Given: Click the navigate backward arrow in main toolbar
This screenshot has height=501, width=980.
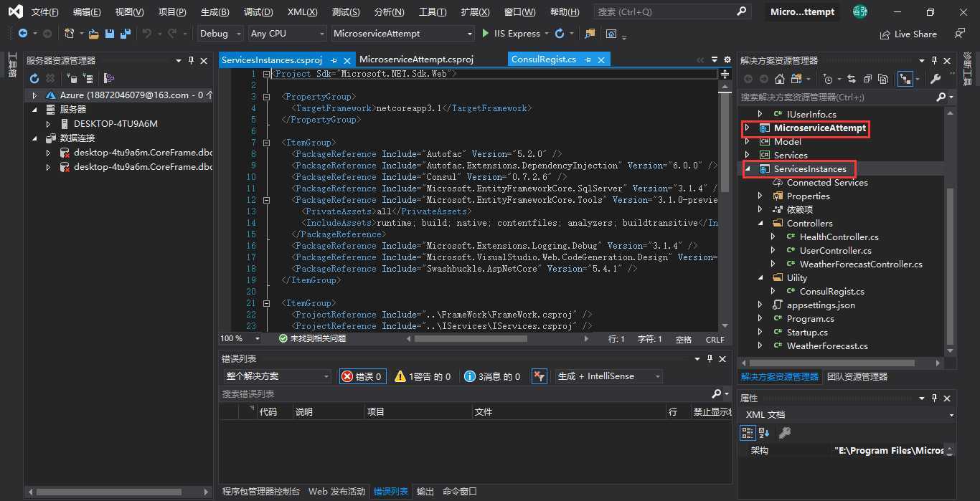Looking at the screenshot, I should point(23,34).
